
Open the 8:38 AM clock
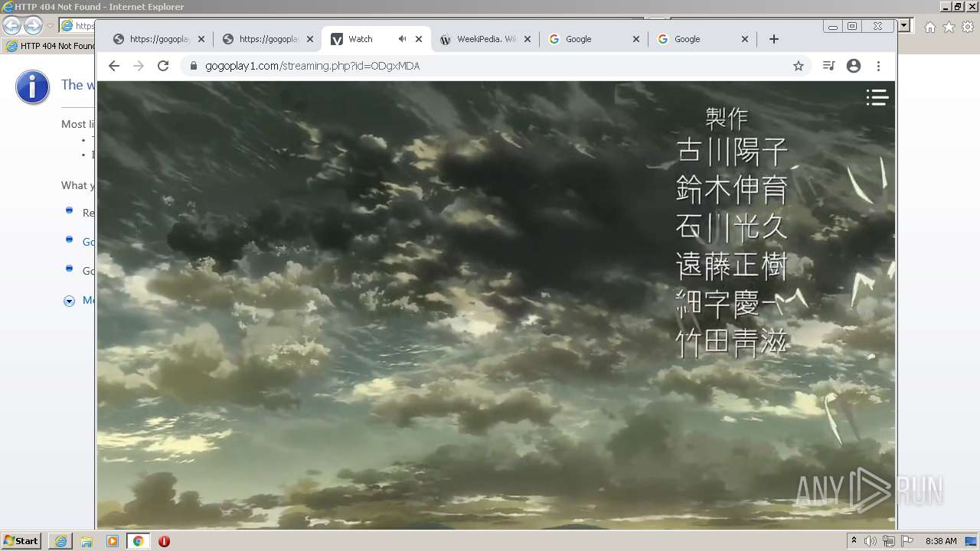(941, 541)
